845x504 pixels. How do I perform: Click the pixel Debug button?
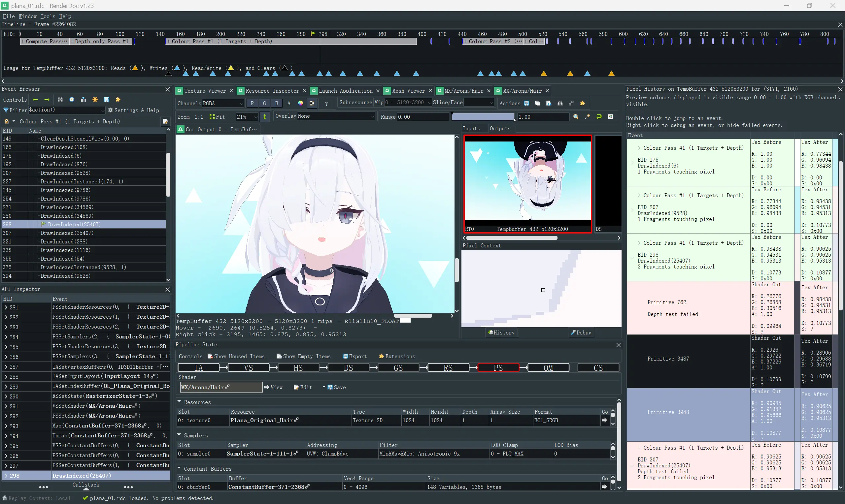click(x=581, y=332)
